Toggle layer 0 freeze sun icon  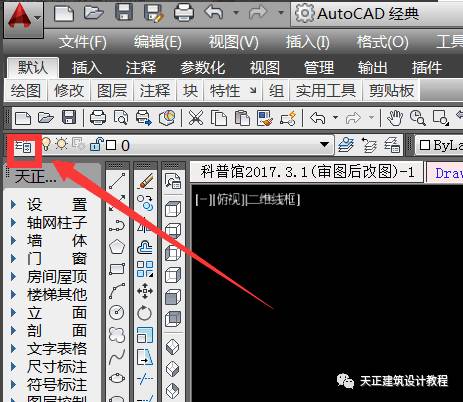click(x=61, y=144)
